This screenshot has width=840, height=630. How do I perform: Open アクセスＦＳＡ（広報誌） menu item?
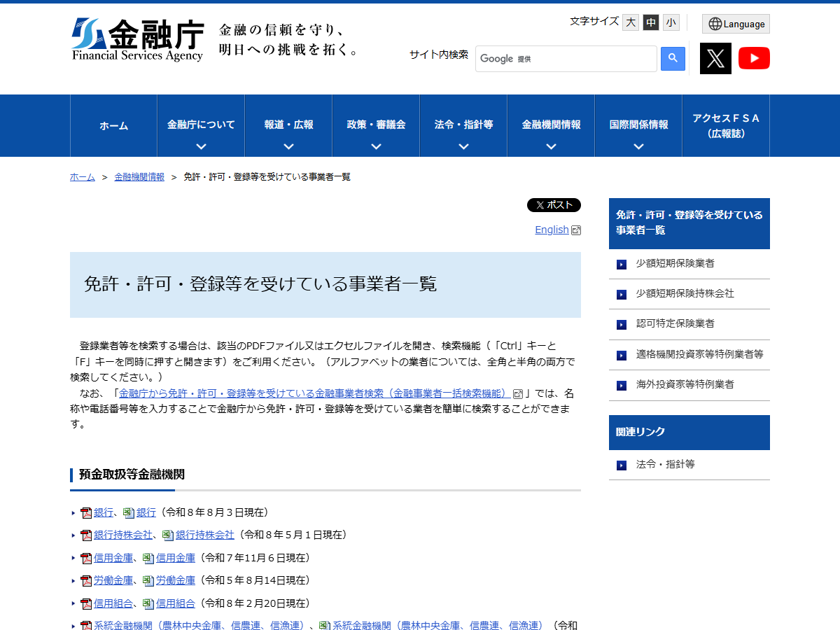pos(726,126)
